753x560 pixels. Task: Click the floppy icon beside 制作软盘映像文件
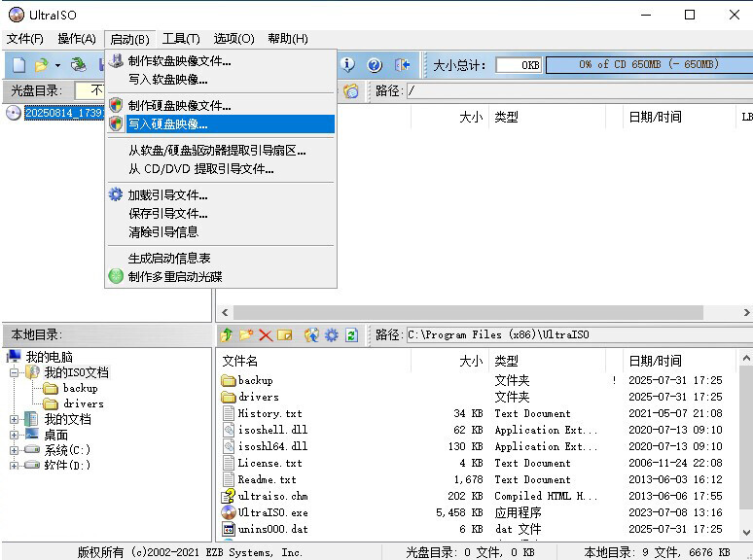[116, 60]
